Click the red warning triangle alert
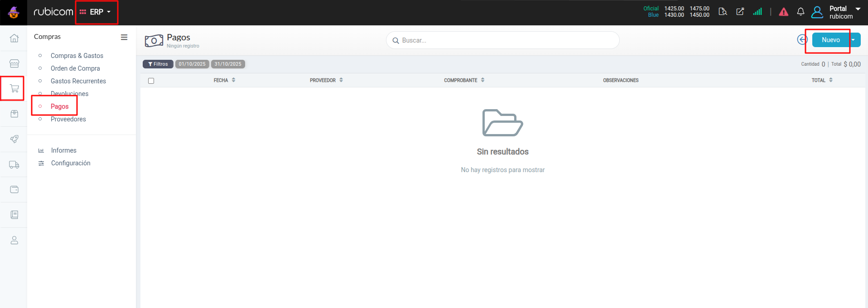This screenshot has height=308, width=868. (783, 12)
